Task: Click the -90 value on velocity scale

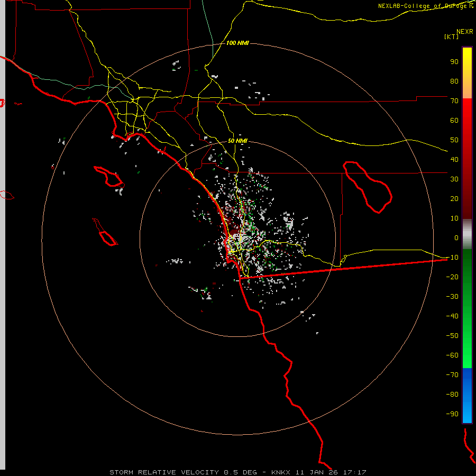Action: click(452, 414)
